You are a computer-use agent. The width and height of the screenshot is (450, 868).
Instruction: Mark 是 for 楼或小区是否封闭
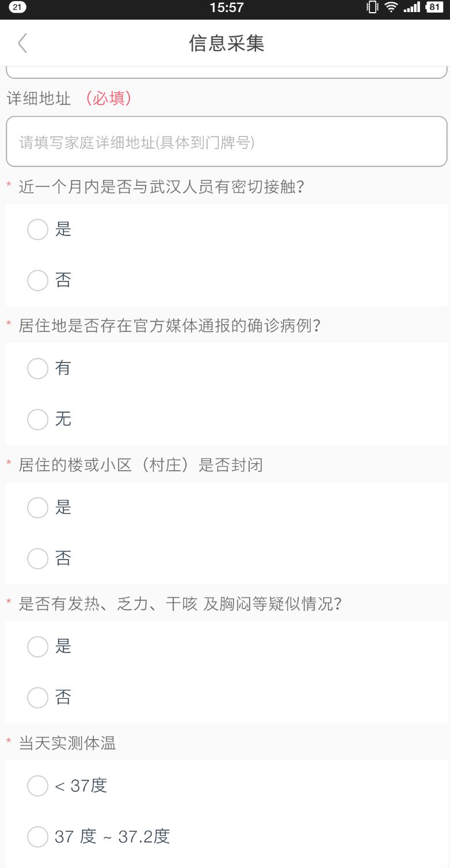point(38,508)
